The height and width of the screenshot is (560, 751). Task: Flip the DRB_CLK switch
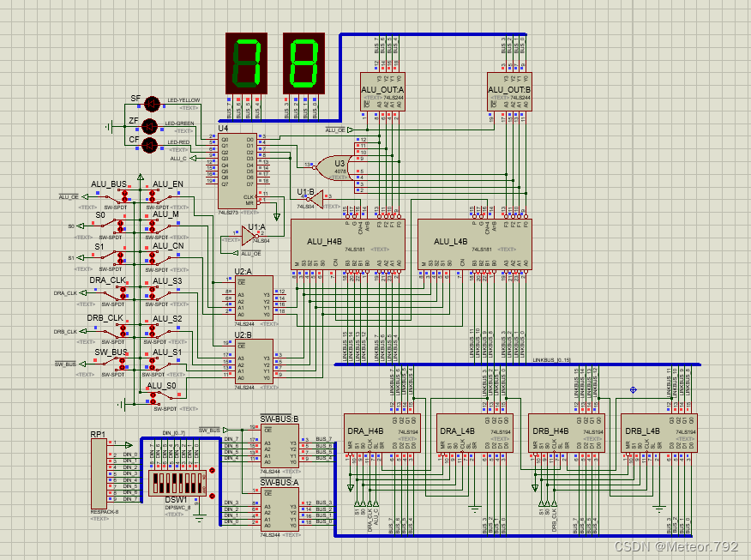[115, 331]
